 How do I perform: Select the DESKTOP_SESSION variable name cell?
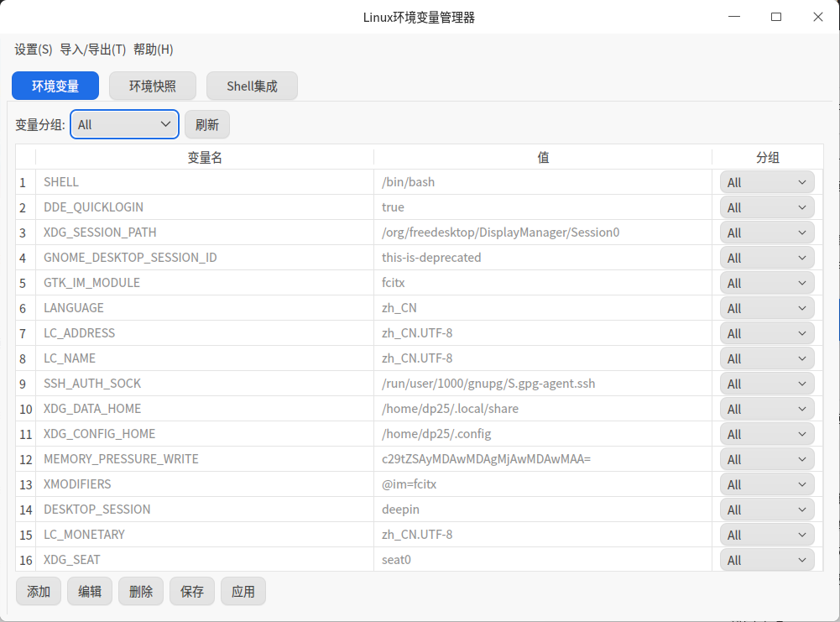[x=205, y=510]
